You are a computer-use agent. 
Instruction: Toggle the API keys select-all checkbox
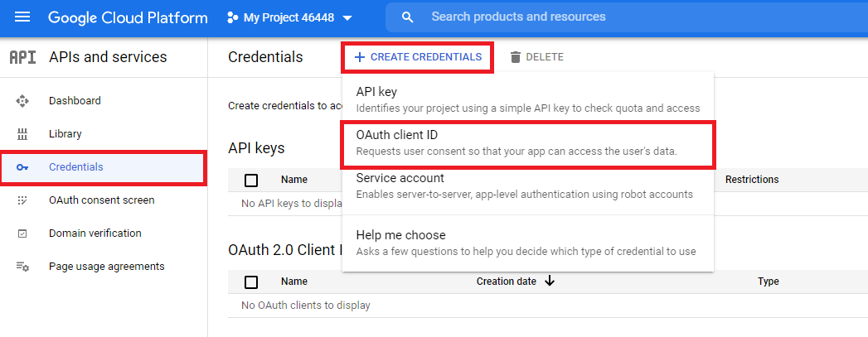(x=250, y=181)
